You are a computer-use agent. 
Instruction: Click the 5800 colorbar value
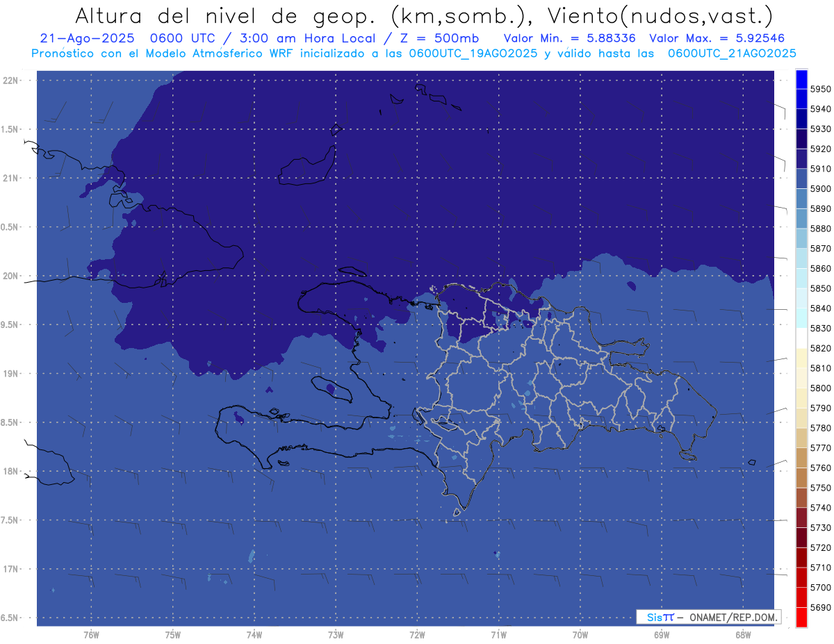(820, 388)
